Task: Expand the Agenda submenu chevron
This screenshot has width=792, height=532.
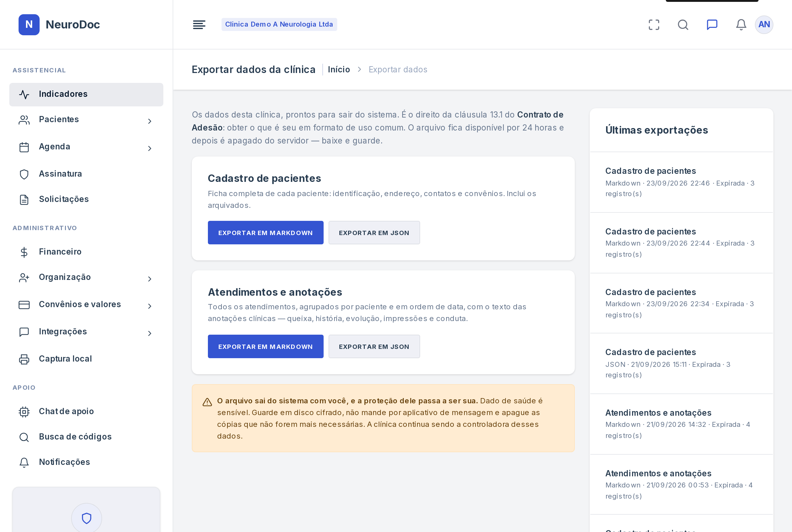Action: (x=149, y=148)
